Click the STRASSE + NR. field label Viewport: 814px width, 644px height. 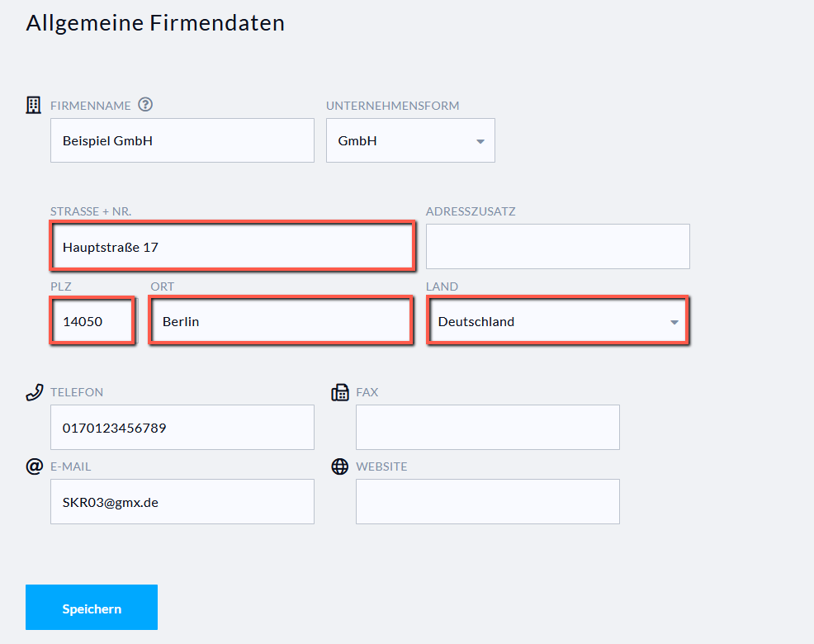[91, 211]
